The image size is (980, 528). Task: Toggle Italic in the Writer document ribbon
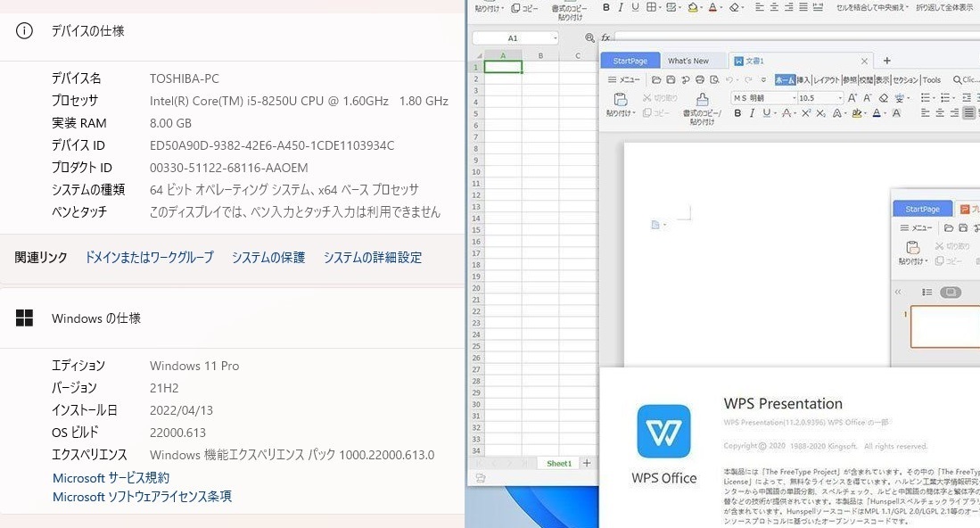point(752,113)
